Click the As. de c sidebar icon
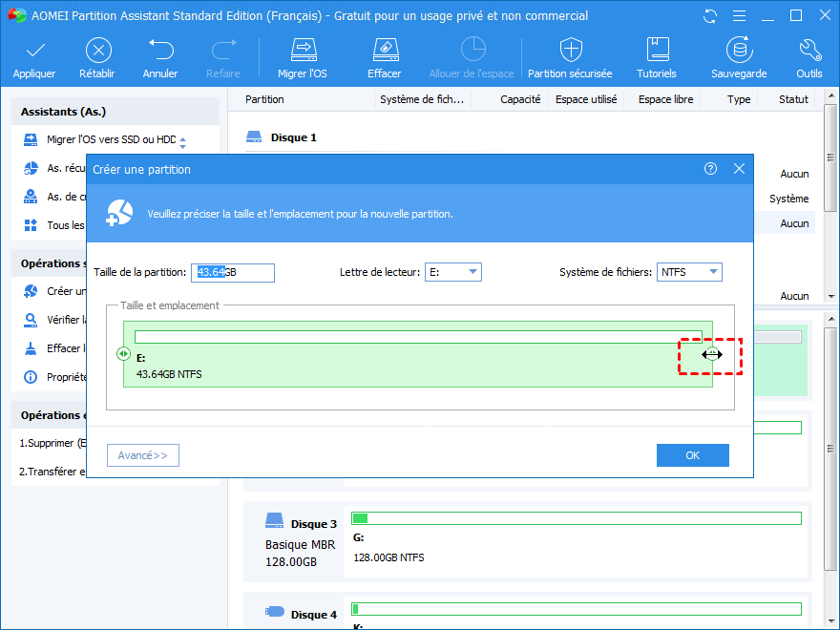The width and height of the screenshot is (840, 630). pyautogui.click(x=31, y=197)
